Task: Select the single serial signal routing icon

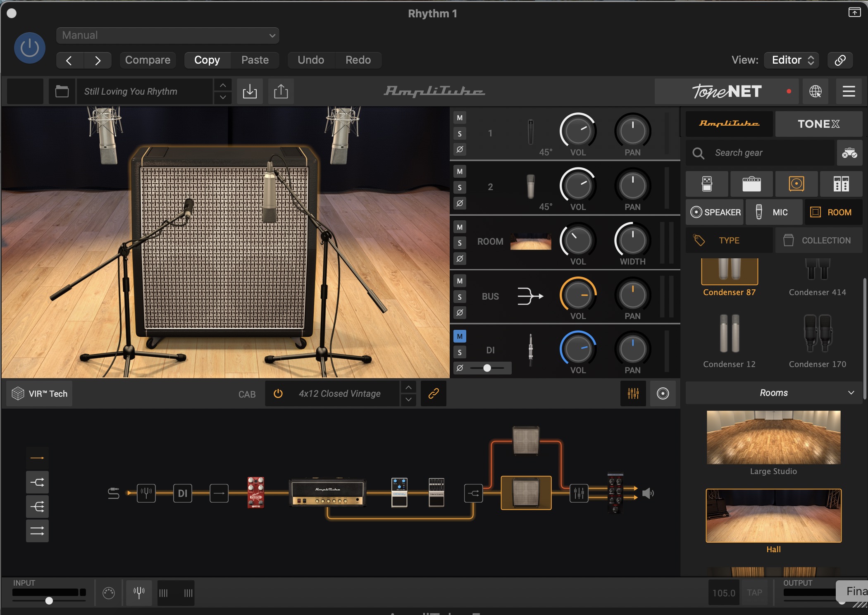Action: pos(37,458)
